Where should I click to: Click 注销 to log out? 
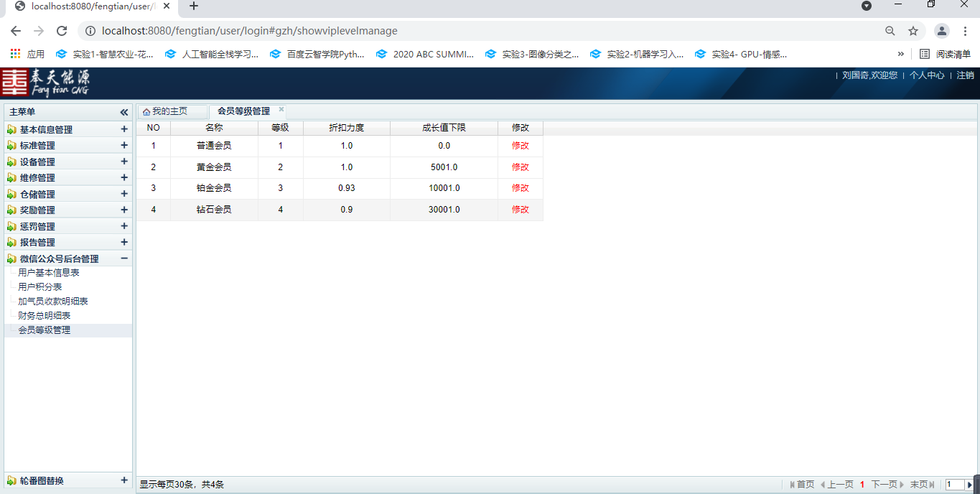pyautogui.click(x=965, y=75)
